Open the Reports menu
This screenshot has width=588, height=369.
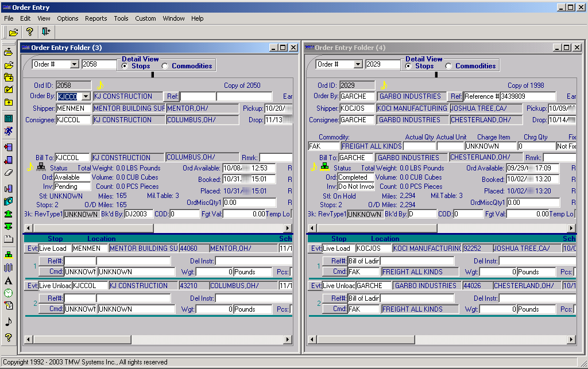coord(96,18)
